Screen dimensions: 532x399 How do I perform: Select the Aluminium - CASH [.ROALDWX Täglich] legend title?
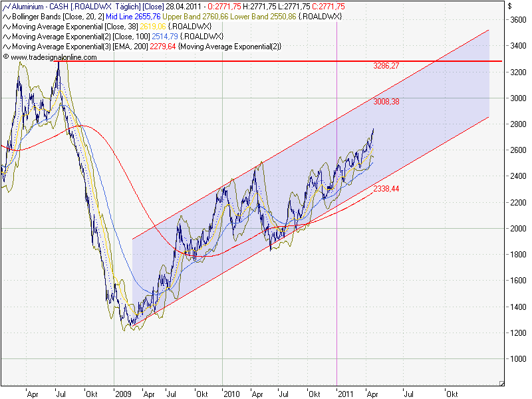tap(76, 7)
